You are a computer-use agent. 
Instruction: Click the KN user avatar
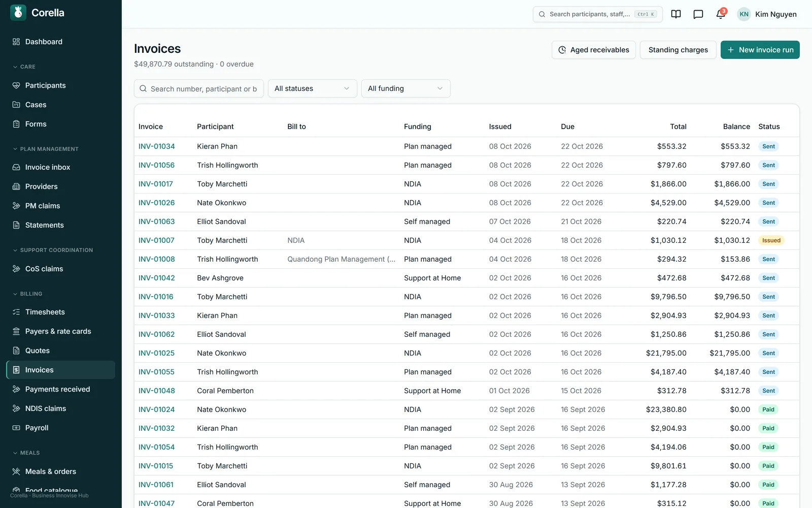coord(744,14)
